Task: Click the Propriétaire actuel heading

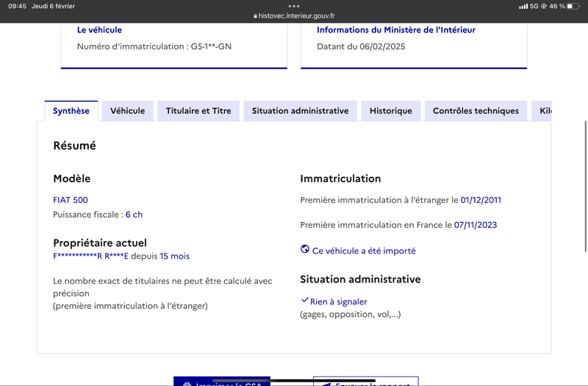Action: pos(100,243)
